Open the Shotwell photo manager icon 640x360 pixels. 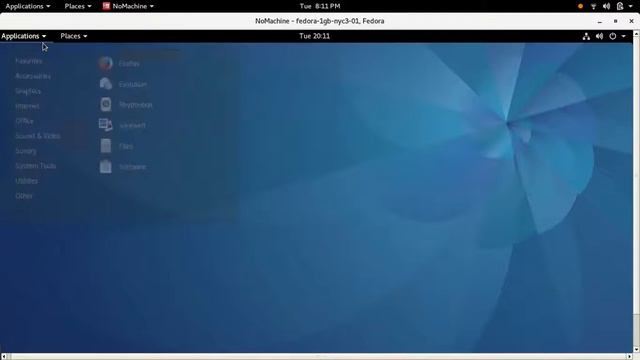[x=106, y=125]
